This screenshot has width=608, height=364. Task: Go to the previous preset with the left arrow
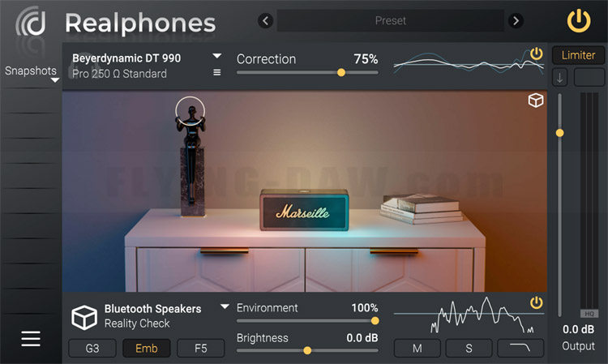pos(266,20)
